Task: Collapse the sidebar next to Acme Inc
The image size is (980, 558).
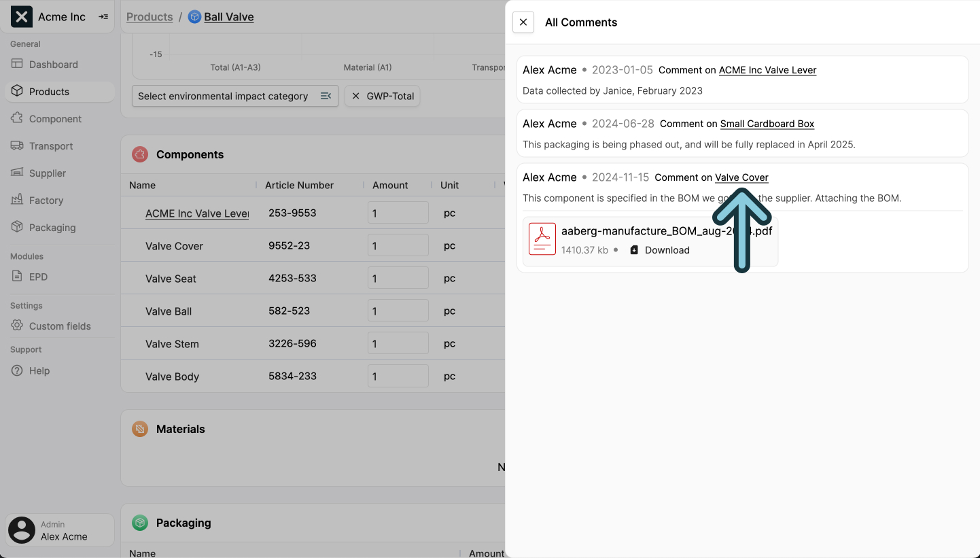Action: point(103,17)
